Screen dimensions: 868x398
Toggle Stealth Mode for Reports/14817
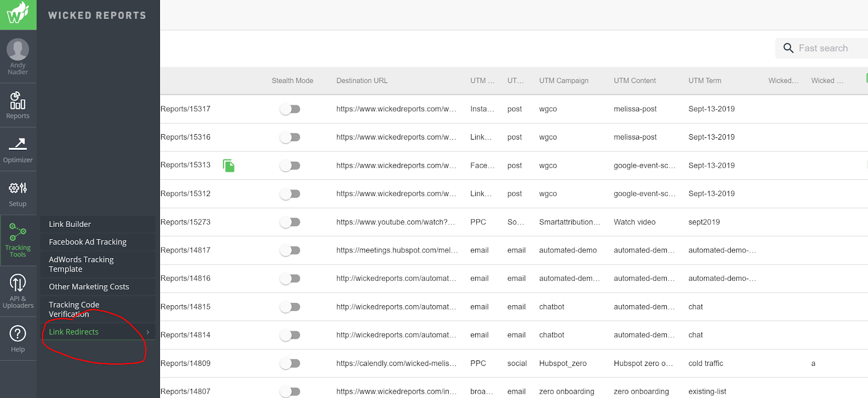tap(290, 250)
